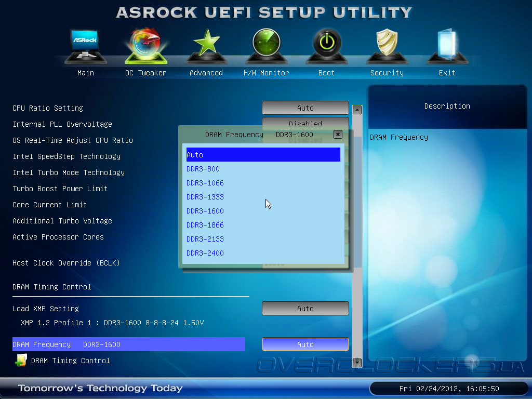Click the H/W Monitor tab label
532x399 pixels.
(x=267, y=73)
